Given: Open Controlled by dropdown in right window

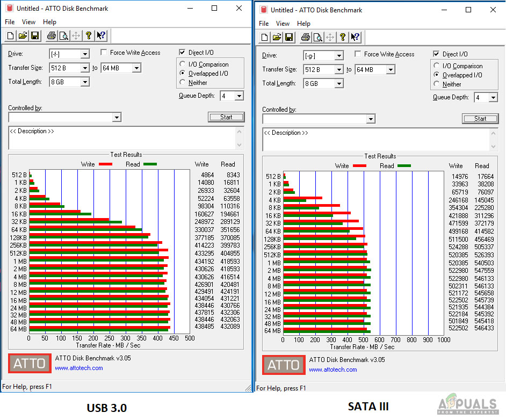Looking at the screenshot, I should [371, 119].
